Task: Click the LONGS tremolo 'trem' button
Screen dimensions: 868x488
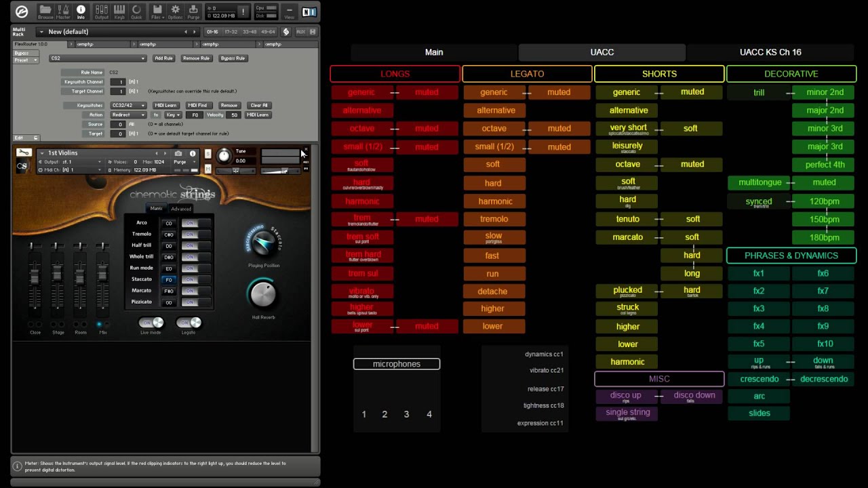Action: pos(362,219)
